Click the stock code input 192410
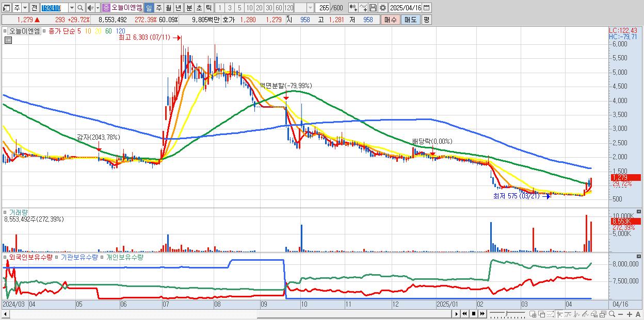 54,8
